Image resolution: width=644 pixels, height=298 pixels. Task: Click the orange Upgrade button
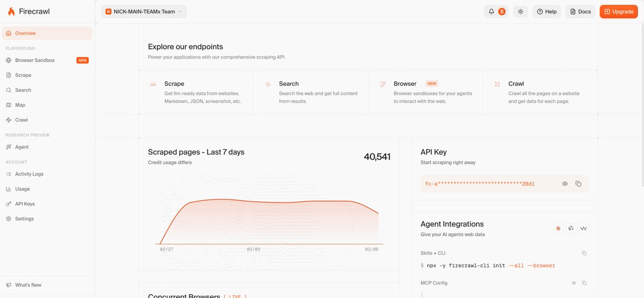(619, 11)
